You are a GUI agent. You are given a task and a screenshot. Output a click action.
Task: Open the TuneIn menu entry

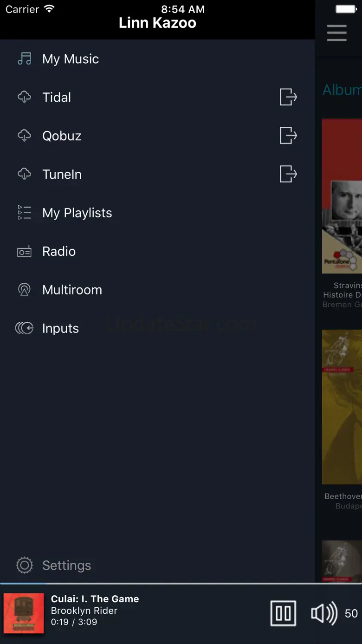tap(62, 175)
